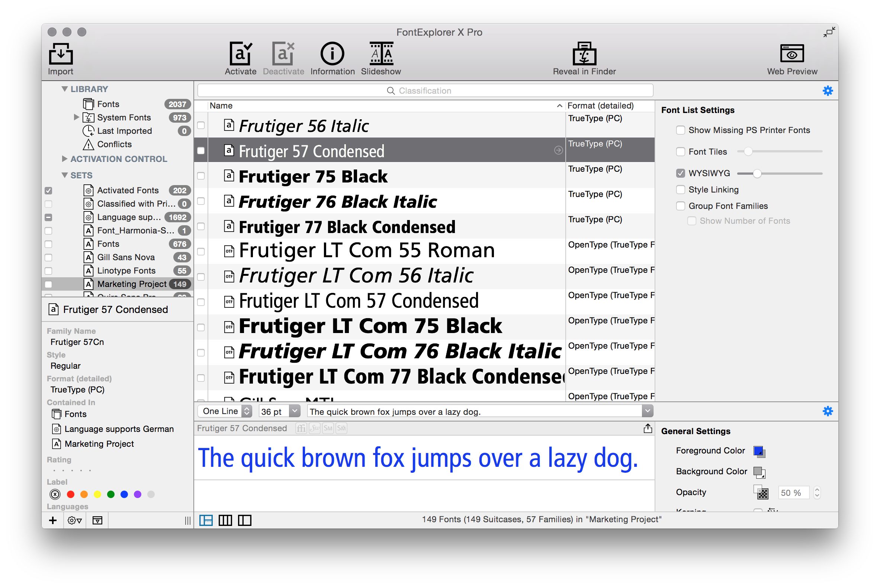Uncheck the WYSIWYG option
This screenshot has height=588, width=880.
tap(680, 173)
